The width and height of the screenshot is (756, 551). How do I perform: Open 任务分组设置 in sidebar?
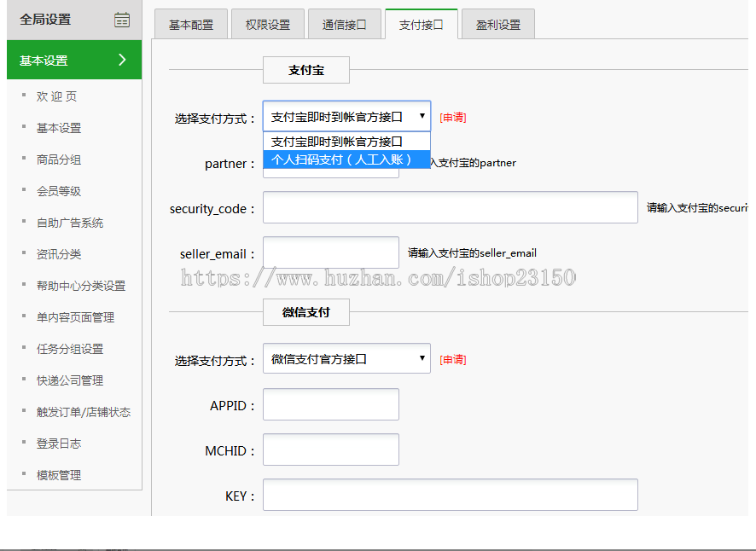pos(70,349)
